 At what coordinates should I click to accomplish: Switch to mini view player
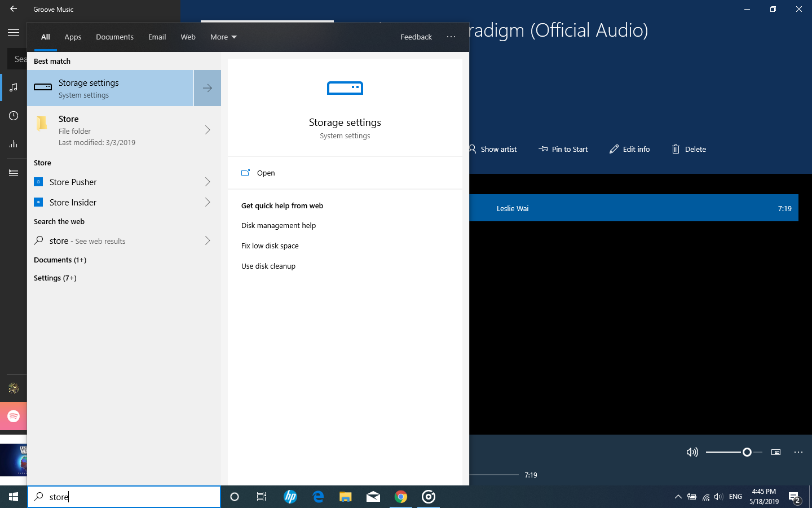776,452
